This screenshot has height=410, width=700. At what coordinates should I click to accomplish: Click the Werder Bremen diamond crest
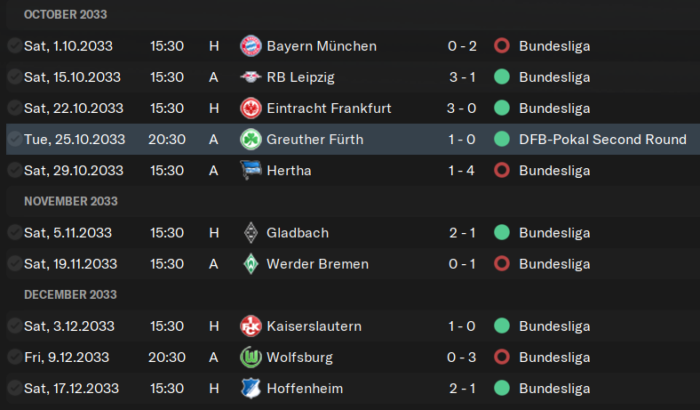click(250, 264)
